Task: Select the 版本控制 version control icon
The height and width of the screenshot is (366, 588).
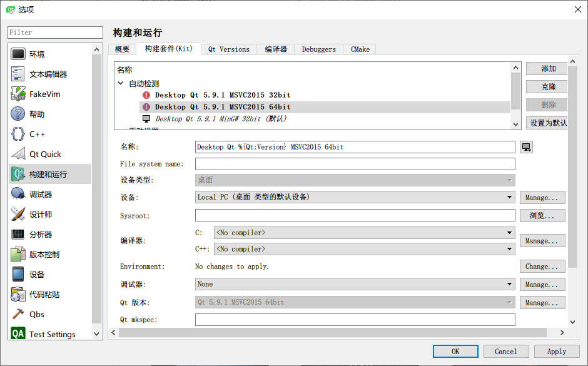Action: [x=18, y=254]
